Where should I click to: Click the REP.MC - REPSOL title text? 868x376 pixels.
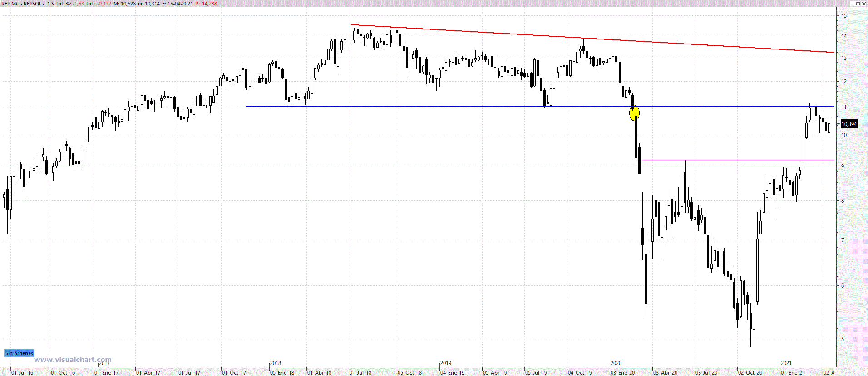23,4
